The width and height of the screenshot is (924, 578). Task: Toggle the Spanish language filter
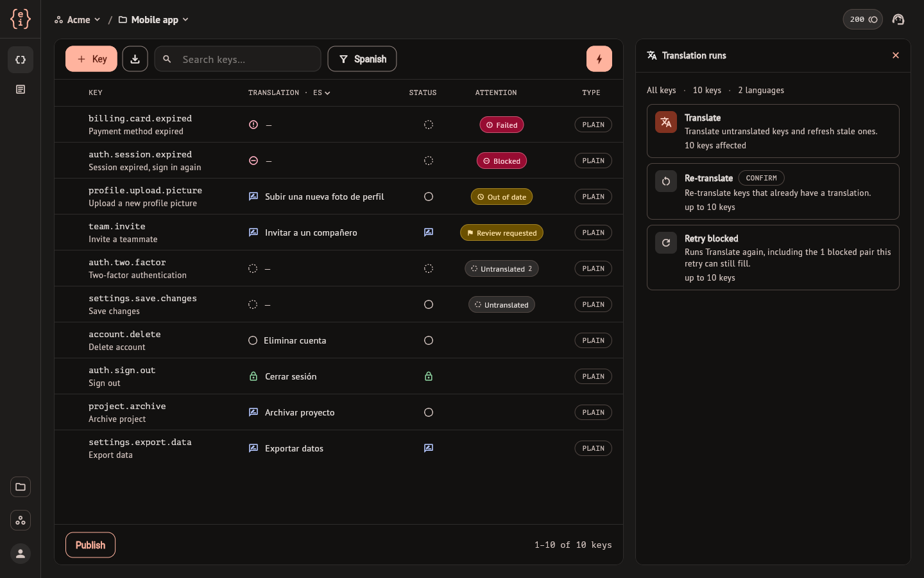tap(362, 59)
